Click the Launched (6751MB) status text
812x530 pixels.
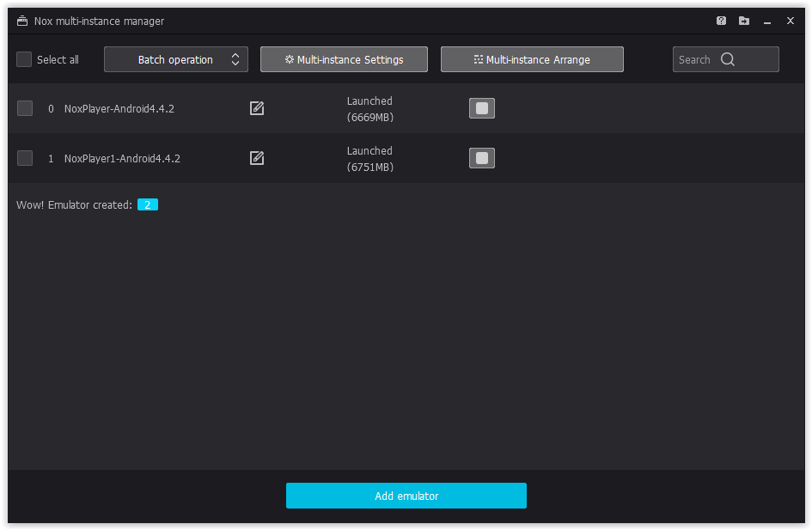point(369,159)
